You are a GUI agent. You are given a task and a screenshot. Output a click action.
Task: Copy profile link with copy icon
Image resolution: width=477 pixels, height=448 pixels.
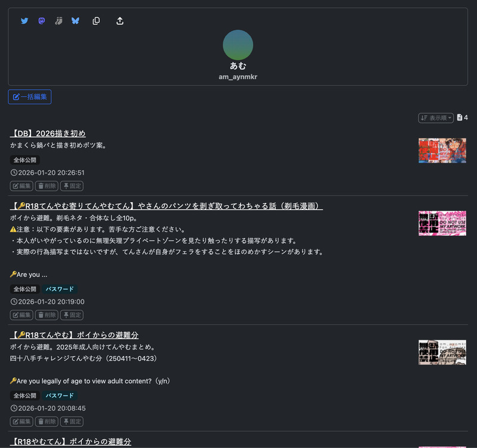(96, 21)
